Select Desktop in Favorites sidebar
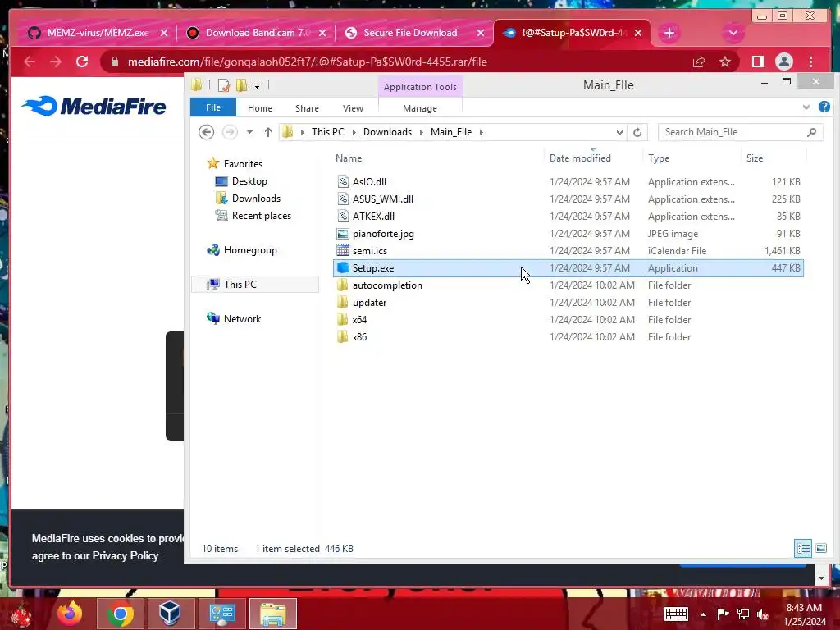The image size is (840, 630). coord(249,181)
